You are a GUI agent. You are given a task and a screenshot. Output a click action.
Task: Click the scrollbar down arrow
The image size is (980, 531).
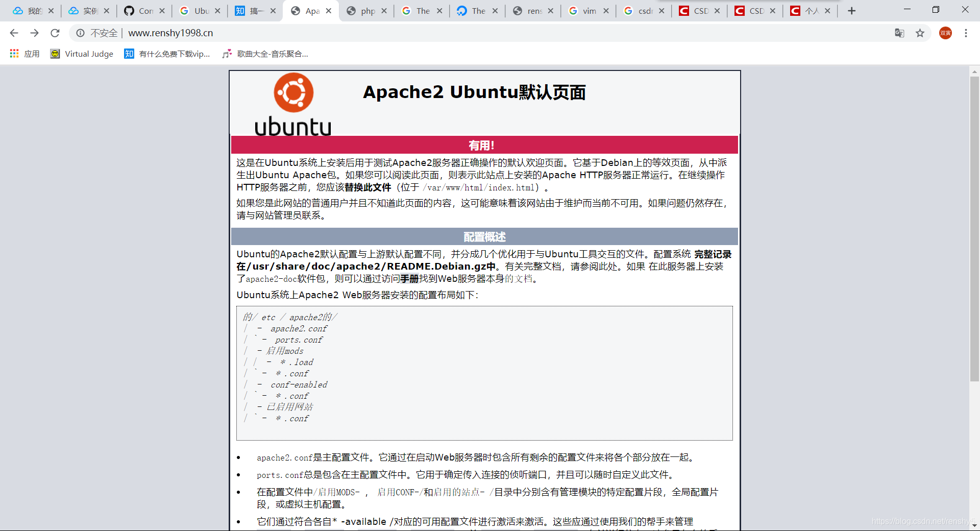pyautogui.click(x=974, y=525)
